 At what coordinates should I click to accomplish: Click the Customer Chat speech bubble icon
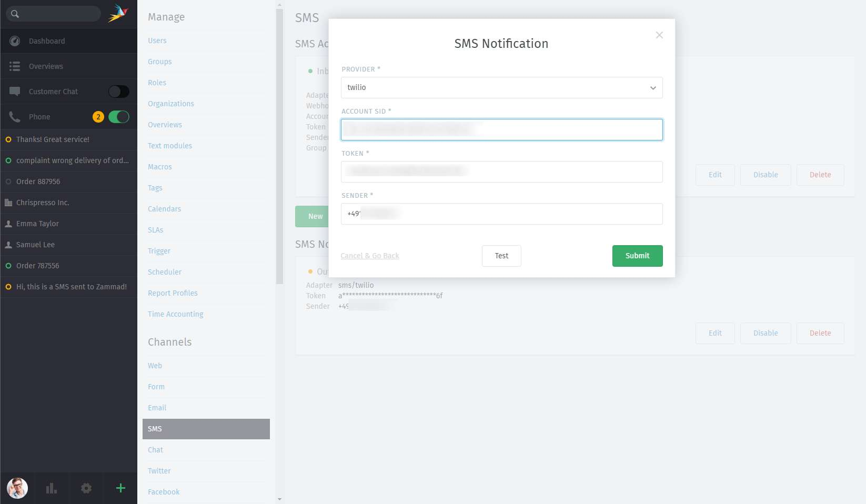click(15, 92)
